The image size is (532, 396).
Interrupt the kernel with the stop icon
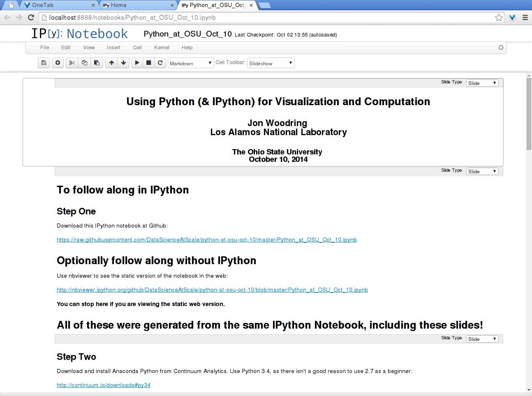click(149, 63)
